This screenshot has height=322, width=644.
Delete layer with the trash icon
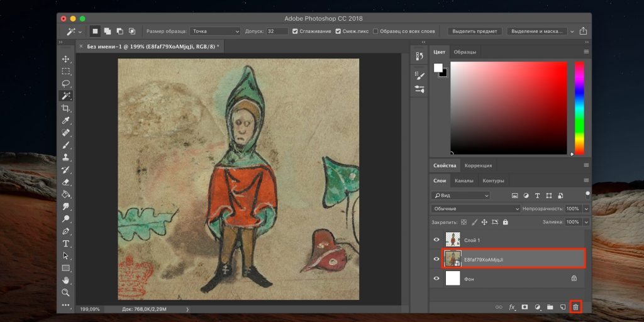click(x=575, y=307)
